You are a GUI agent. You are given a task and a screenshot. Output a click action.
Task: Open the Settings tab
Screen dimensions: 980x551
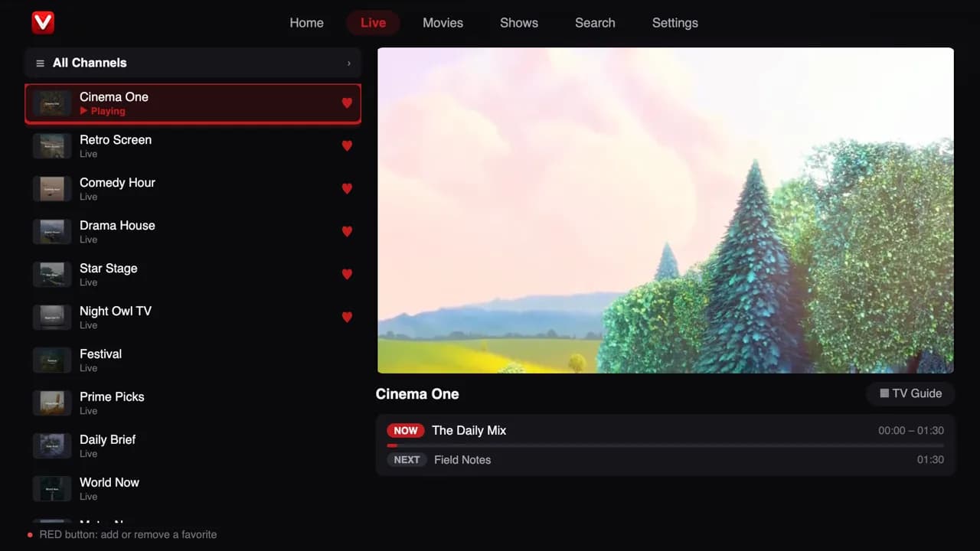coord(675,23)
